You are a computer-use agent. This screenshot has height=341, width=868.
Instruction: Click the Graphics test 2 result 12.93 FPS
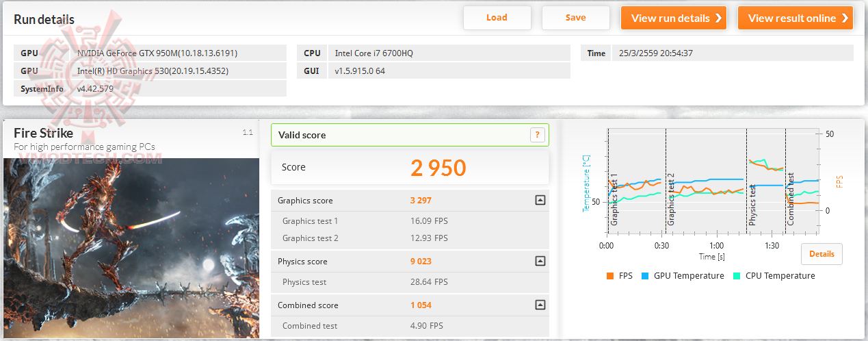click(x=429, y=238)
